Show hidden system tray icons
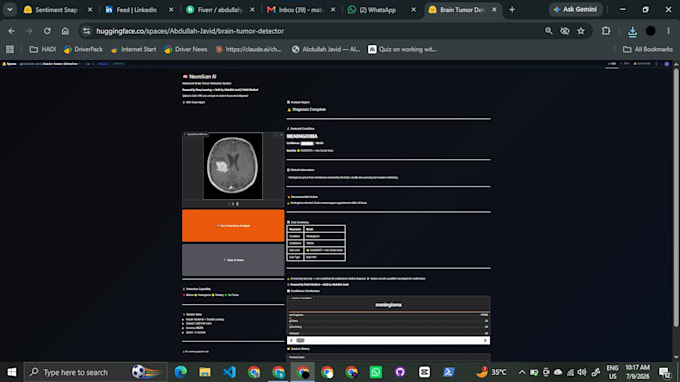The height and width of the screenshot is (382, 680). pos(522,372)
